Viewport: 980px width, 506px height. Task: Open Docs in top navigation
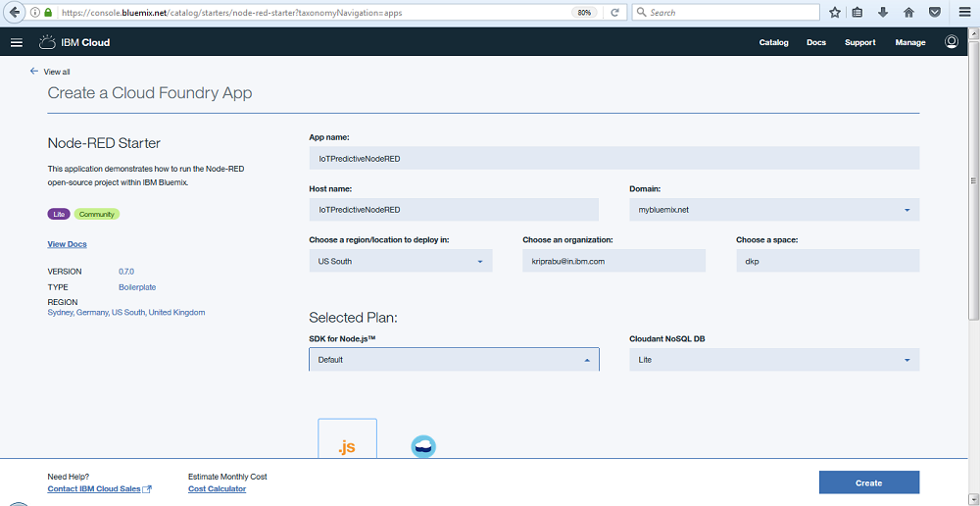click(x=816, y=42)
